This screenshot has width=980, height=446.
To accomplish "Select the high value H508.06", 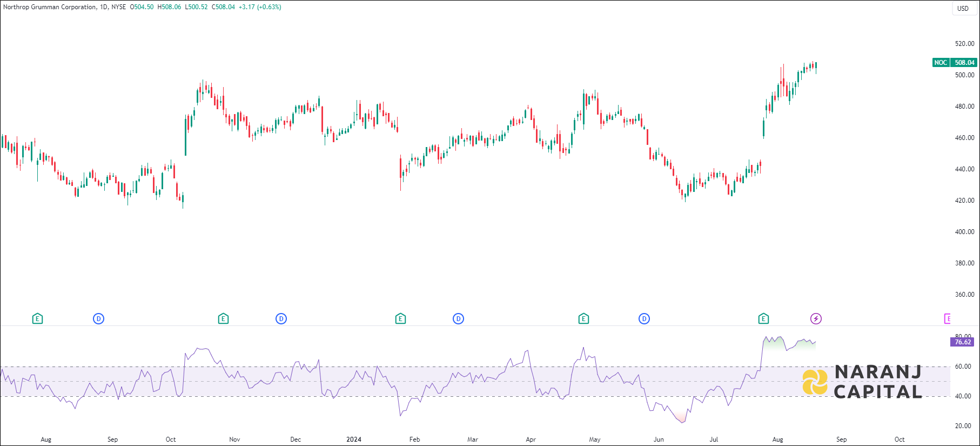I will pos(169,7).
